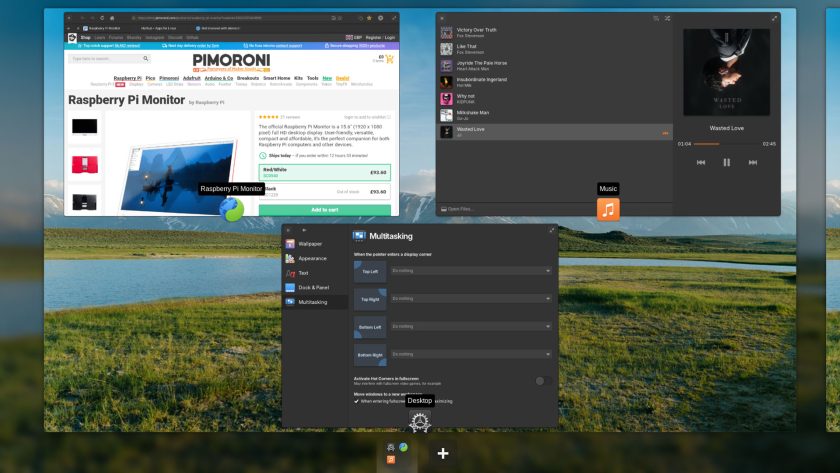Screen dimensions: 840x473
Task: Add a new workspace with plus button
Action: point(442,453)
